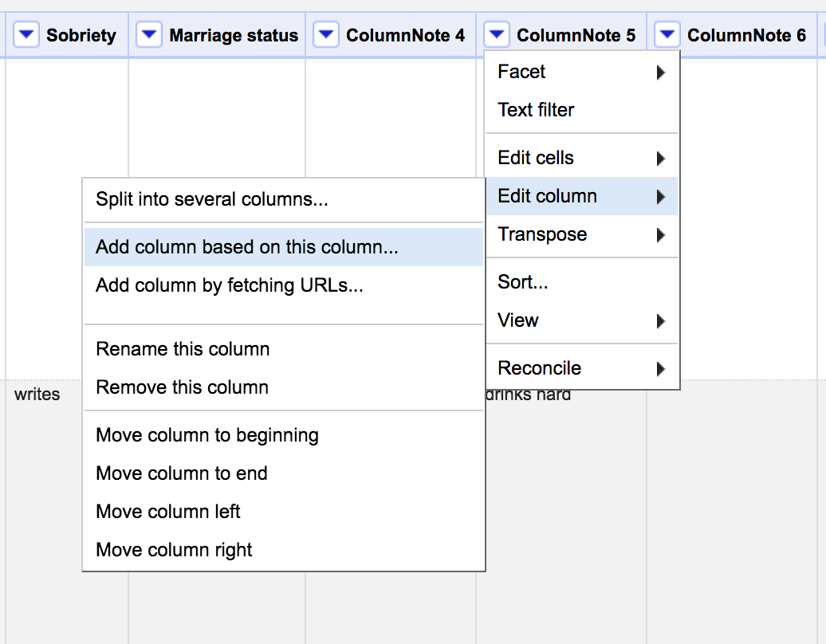Open the Marriage status column dropdown arrow
826x644 pixels.
click(x=149, y=35)
